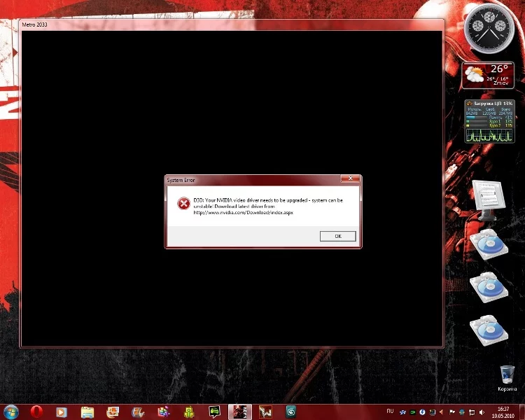
Task: Click the Ядро 2 core usage bar
Action: point(476,125)
